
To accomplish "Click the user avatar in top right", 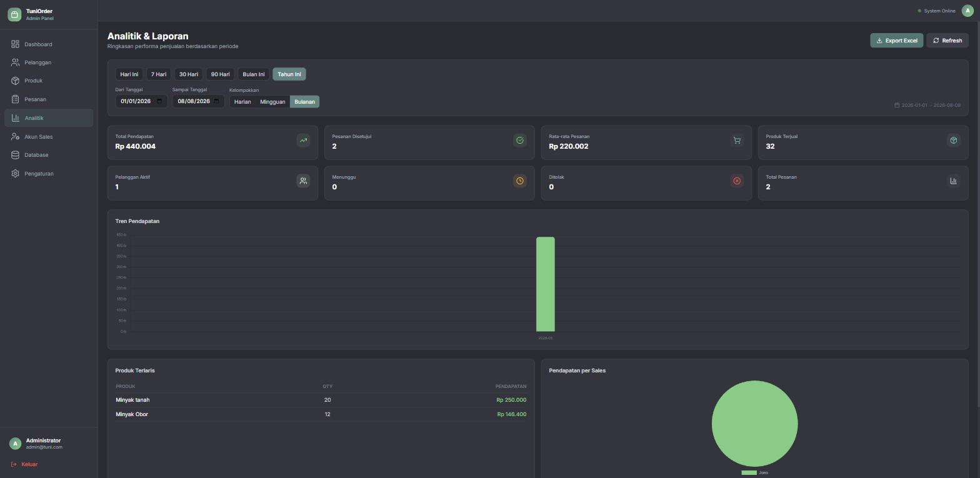I will 967,11.
